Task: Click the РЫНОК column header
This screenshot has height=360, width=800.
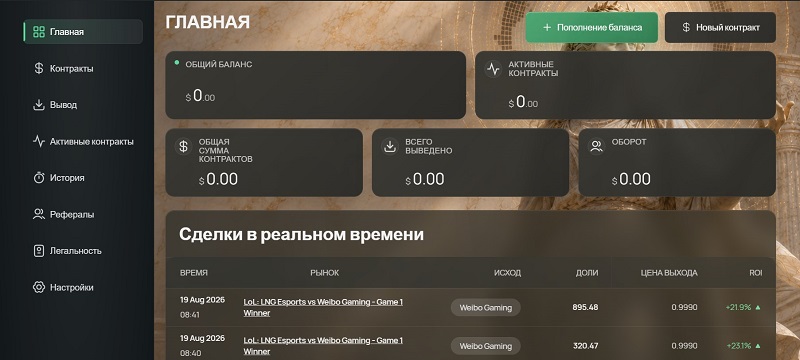Action: (324, 273)
